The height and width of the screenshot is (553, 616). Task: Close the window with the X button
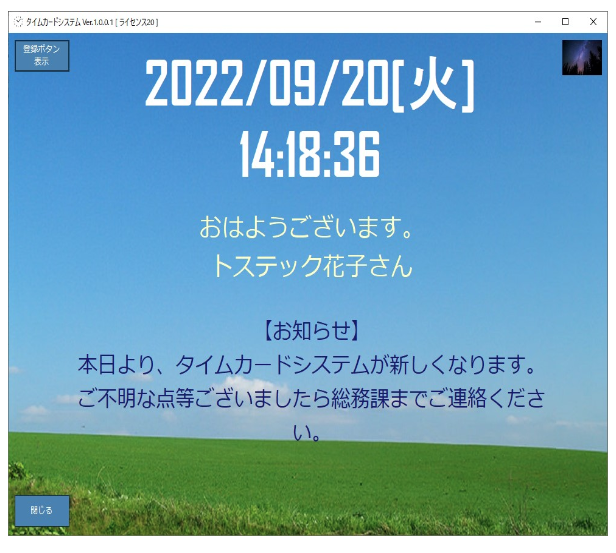tap(592, 21)
